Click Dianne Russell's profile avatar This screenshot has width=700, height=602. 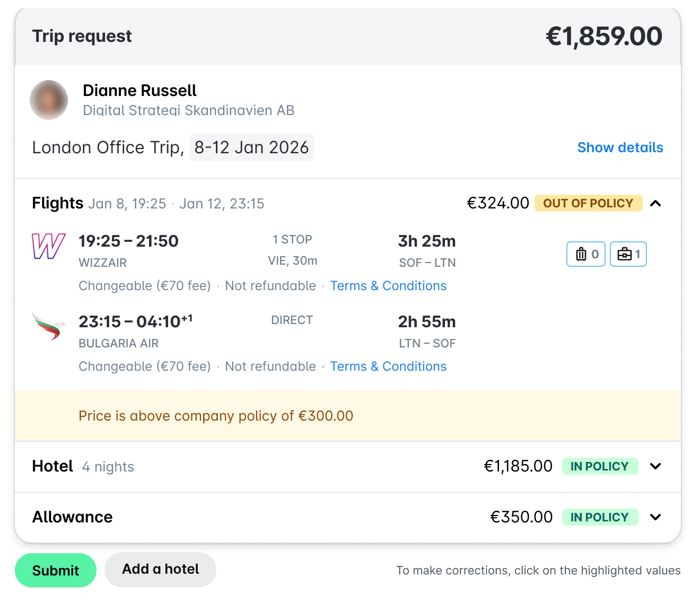[49, 100]
